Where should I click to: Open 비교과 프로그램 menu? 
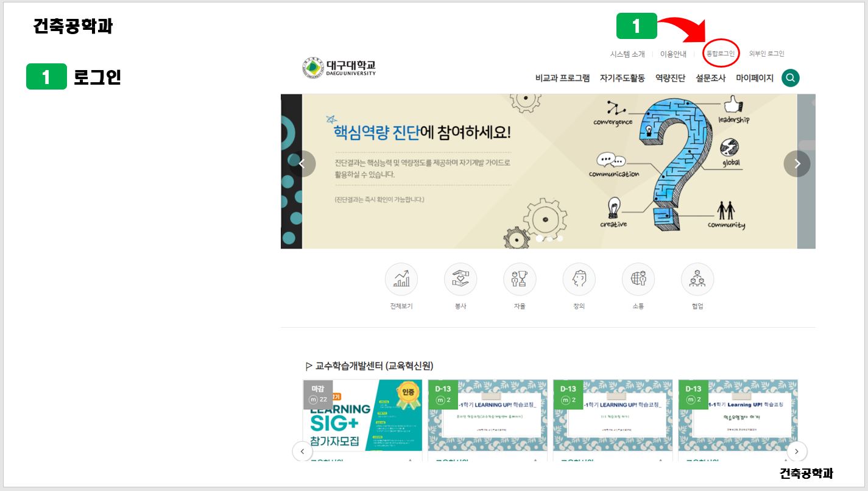[x=562, y=78]
